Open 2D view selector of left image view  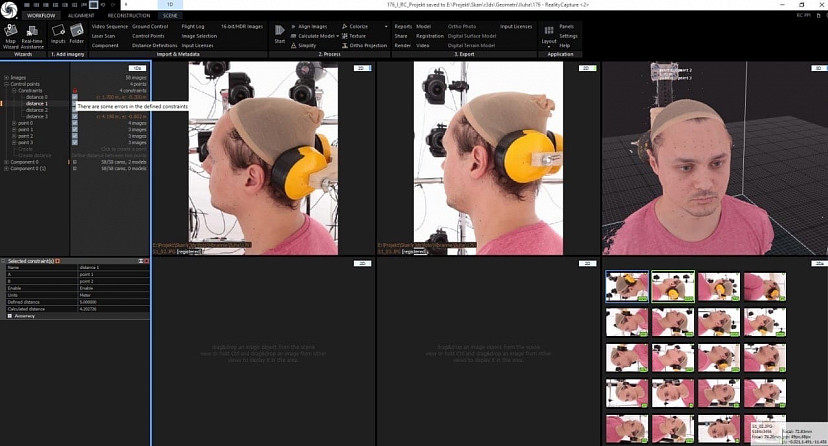click(362, 68)
